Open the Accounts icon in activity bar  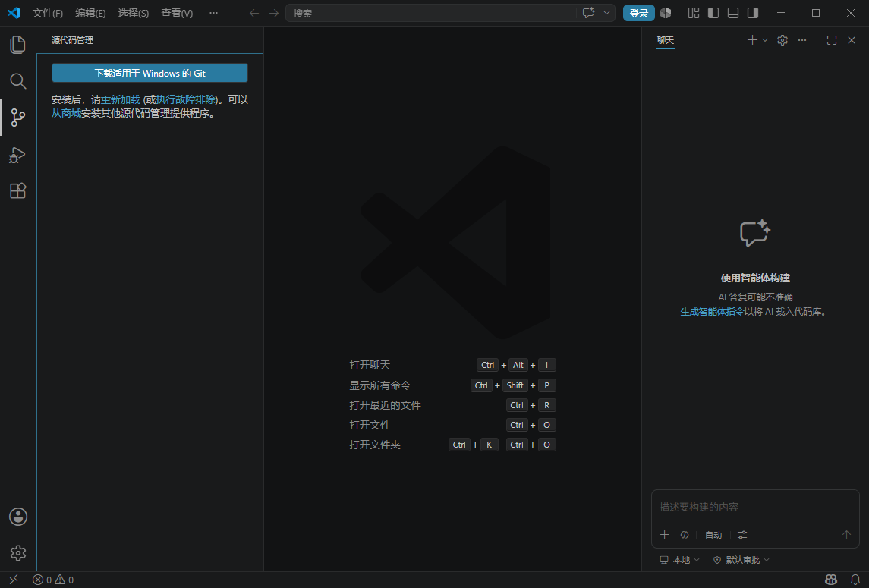tap(17, 517)
